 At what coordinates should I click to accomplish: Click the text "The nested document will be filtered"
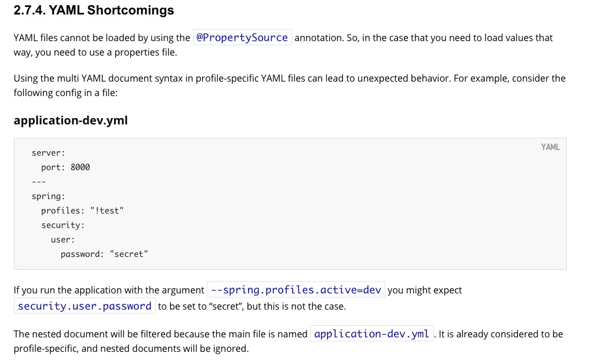tap(160, 334)
